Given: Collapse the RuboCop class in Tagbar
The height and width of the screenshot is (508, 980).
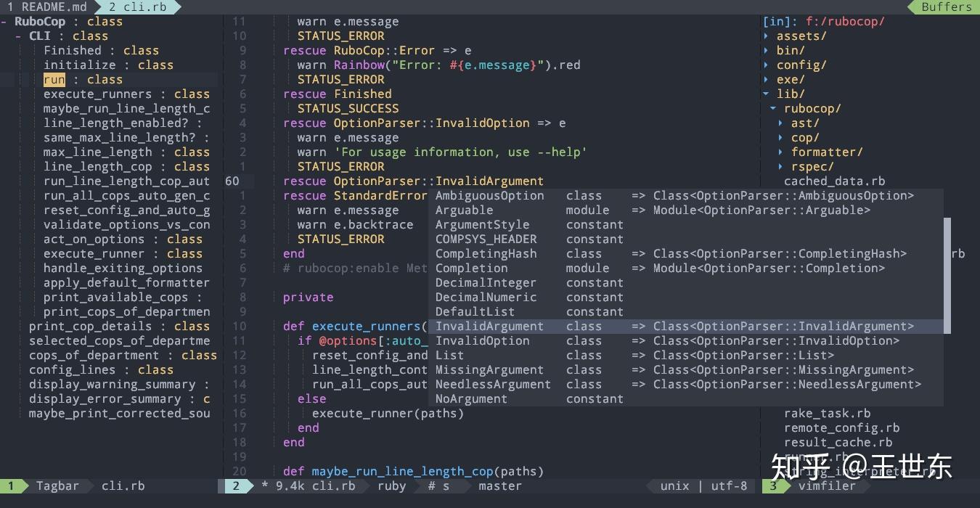Looking at the screenshot, I should point(4,22).
